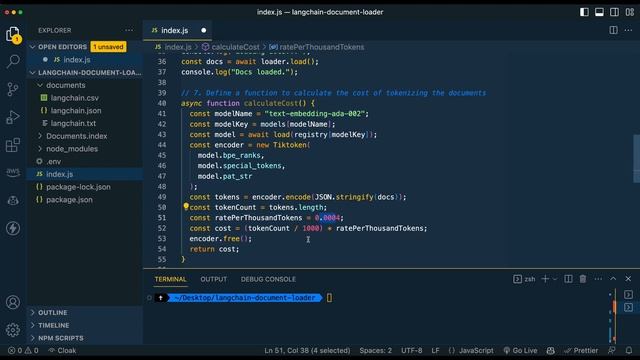640x360 pixels.
Task: Click the lightbulb code action on line 50
Action: [x=186, y=207]
